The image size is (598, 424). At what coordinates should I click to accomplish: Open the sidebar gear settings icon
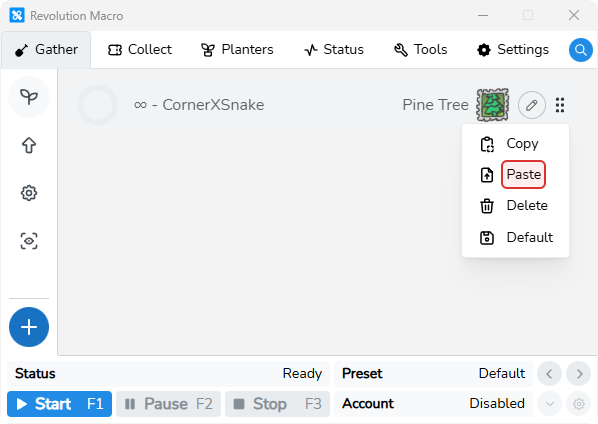pyautogui.click(x=29, y=193)
